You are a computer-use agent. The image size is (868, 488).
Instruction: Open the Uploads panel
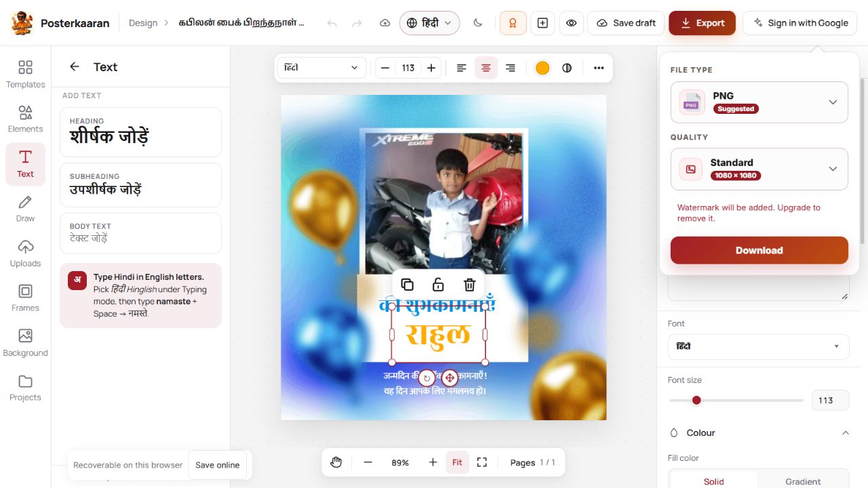(x=25, y=253)
